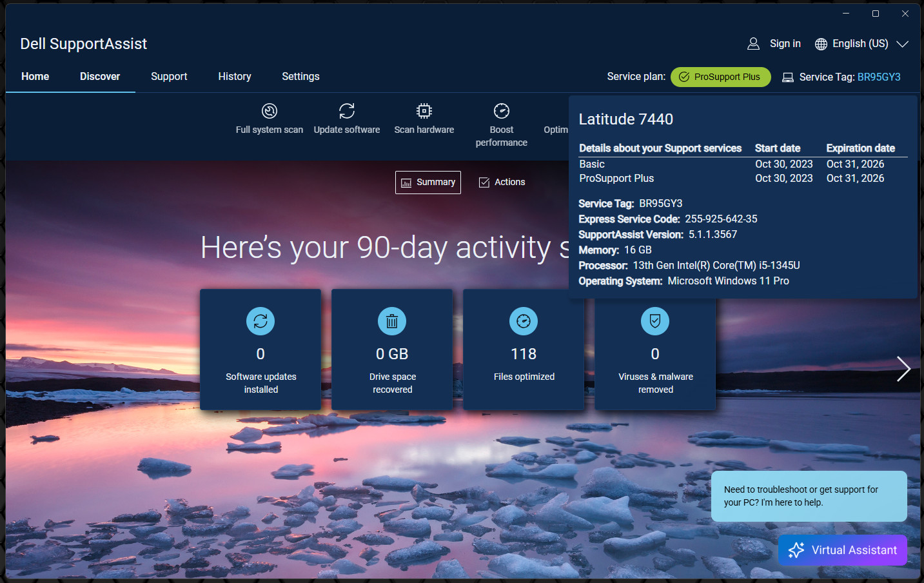Maximize the SupportAssist window

(x=876, y=13)
